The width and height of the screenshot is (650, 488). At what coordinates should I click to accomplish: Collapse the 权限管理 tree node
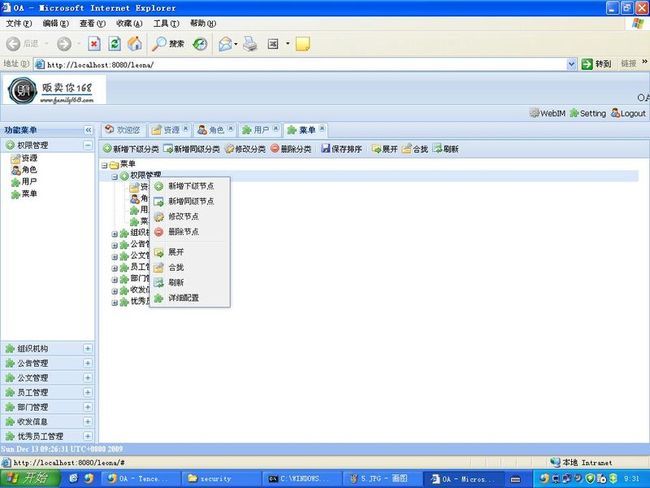click(115, 177)
